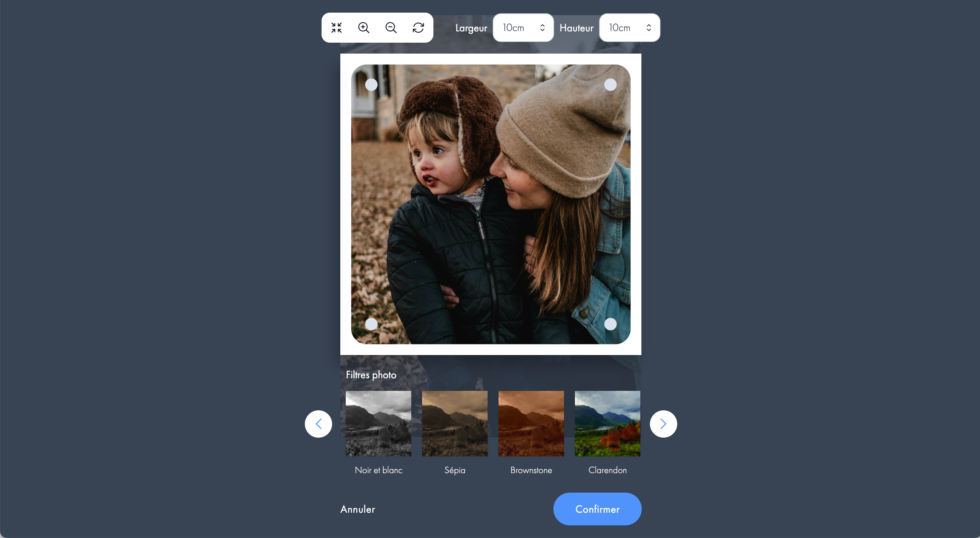
Task: Click the Hauteur dropdown chevron arrows
Action: 649,28
